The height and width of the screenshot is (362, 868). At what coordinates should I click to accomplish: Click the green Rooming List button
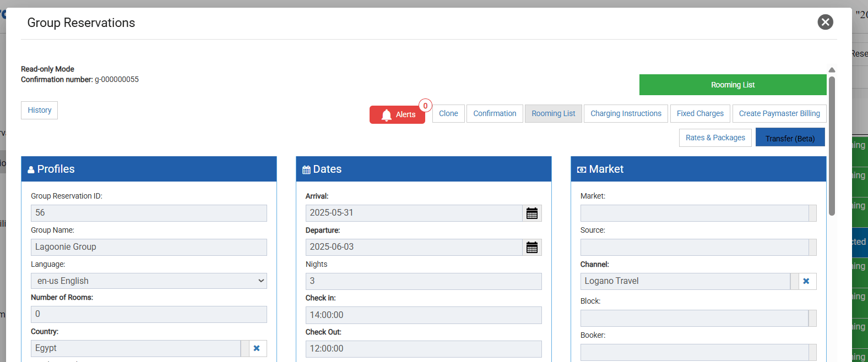click(x=733, y=85)
